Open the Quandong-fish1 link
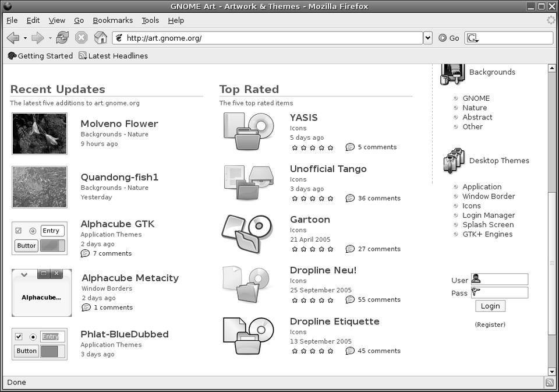Viewport: 559px width, 392px height. pyautogui.click(x=119, y=177)
